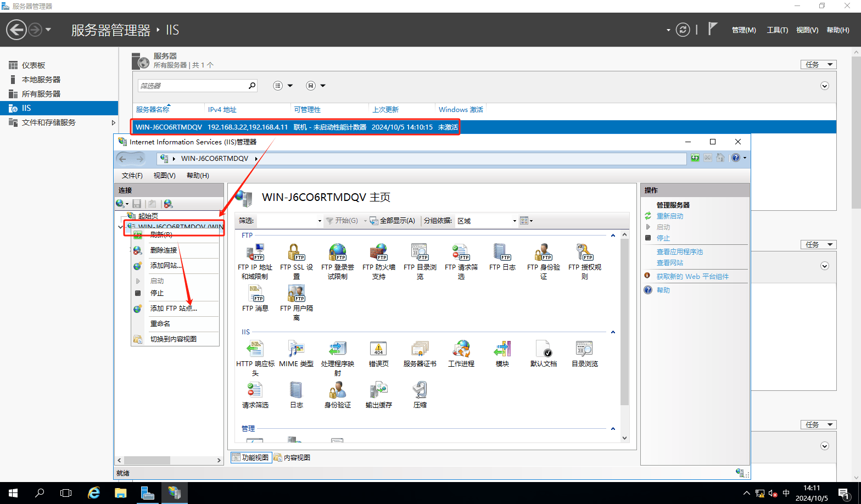The height and width of the screenshot is (504, 861).
Task: Open Server Manager Manage menu
Action: 743,30
